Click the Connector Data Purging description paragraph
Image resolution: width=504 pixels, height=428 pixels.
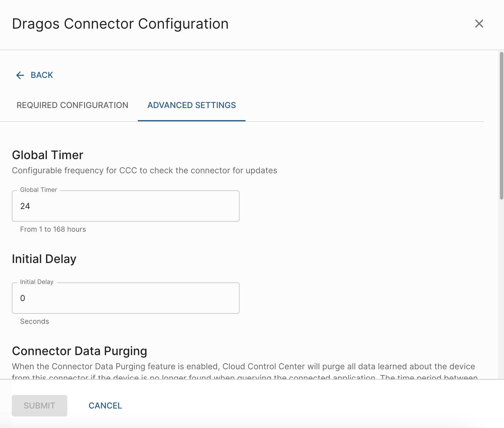[x=243, y=367]
